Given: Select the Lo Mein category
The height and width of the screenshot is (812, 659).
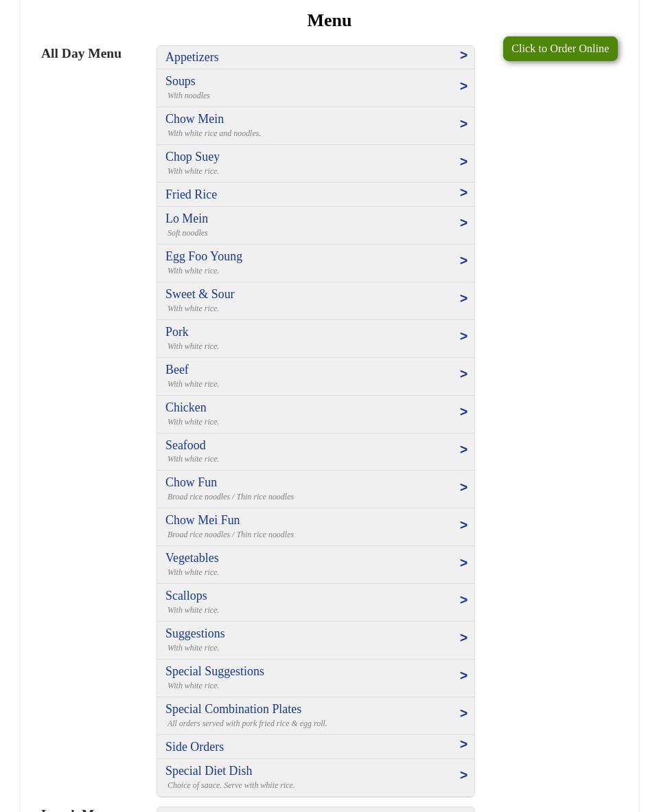Looking at the screenshot, I should coord(187,218).
